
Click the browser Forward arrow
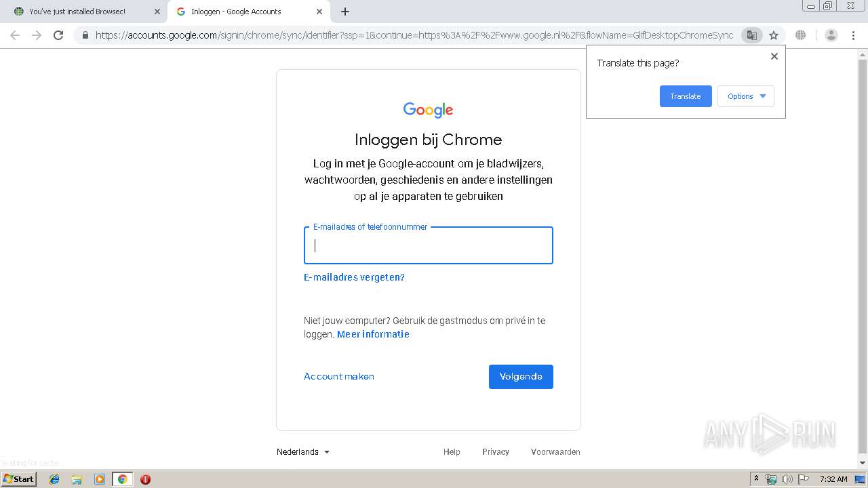pyautogui.click(x=37, y=35)
